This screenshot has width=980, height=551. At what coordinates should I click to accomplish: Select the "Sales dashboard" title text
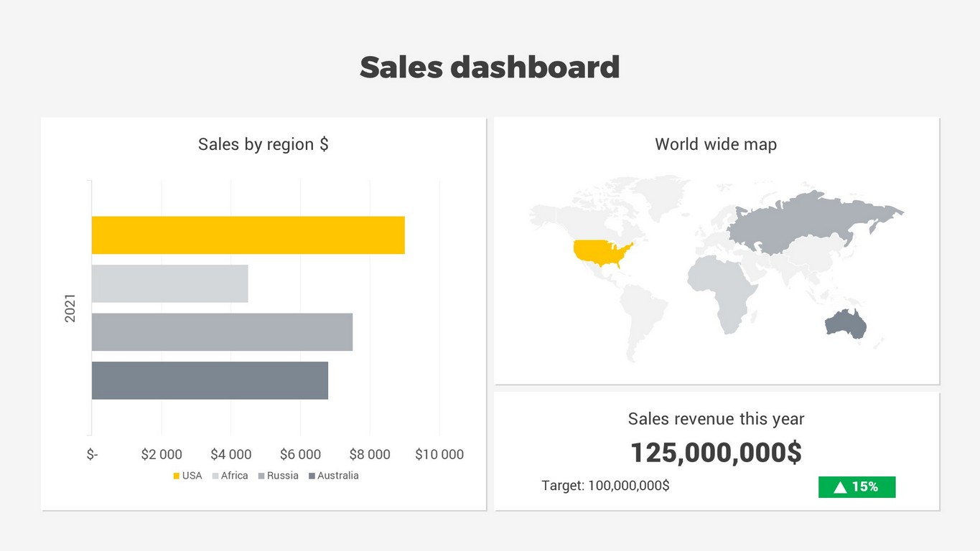(x=490, y=67)
